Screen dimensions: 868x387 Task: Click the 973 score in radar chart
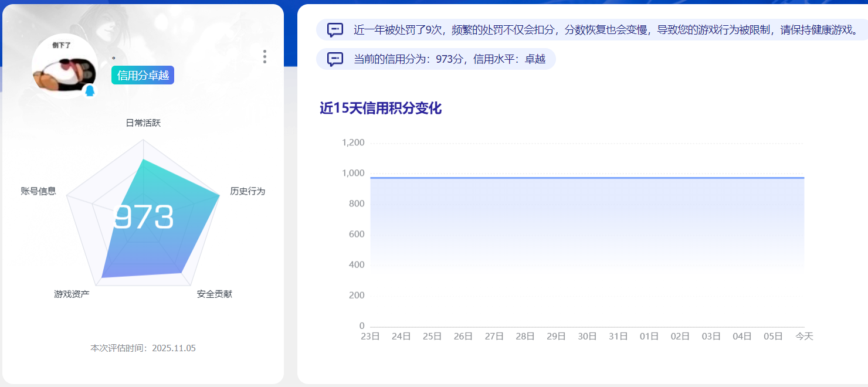point(144,218)
